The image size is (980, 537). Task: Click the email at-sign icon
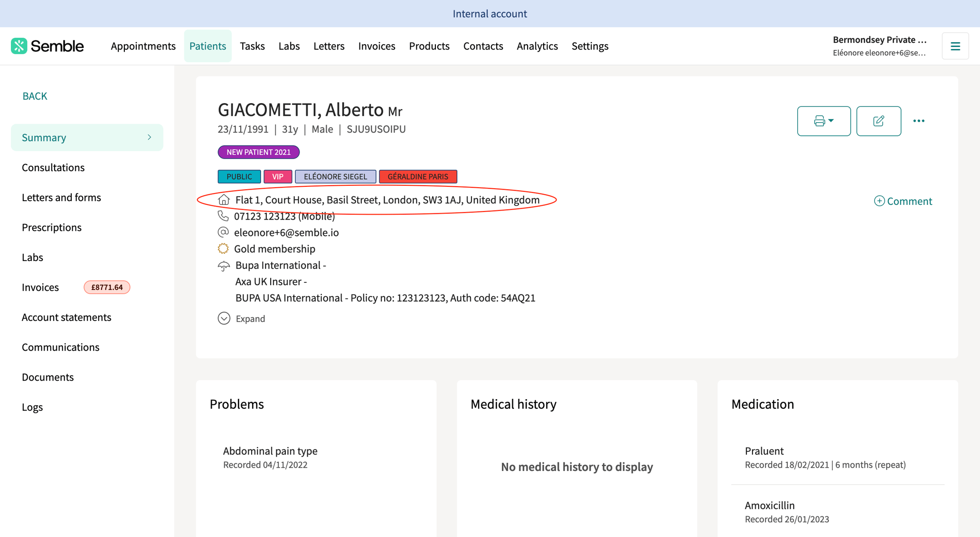(223, 232)
